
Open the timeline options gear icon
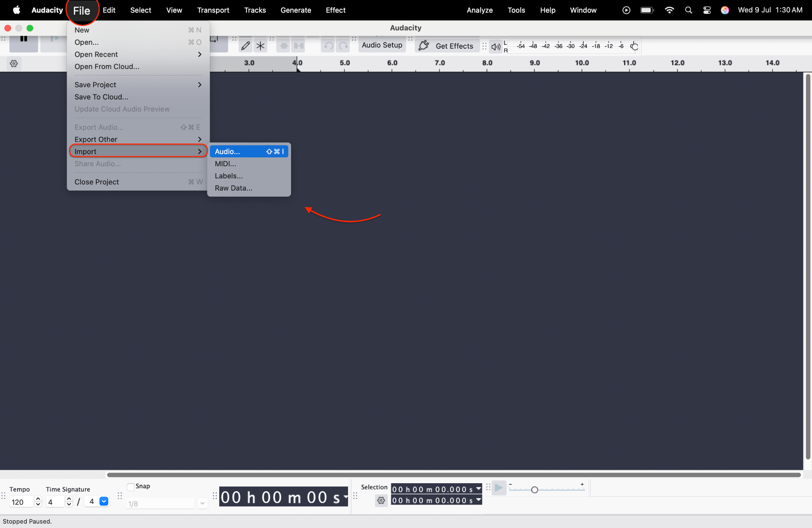pyautogui.click(x=14, y=63)
